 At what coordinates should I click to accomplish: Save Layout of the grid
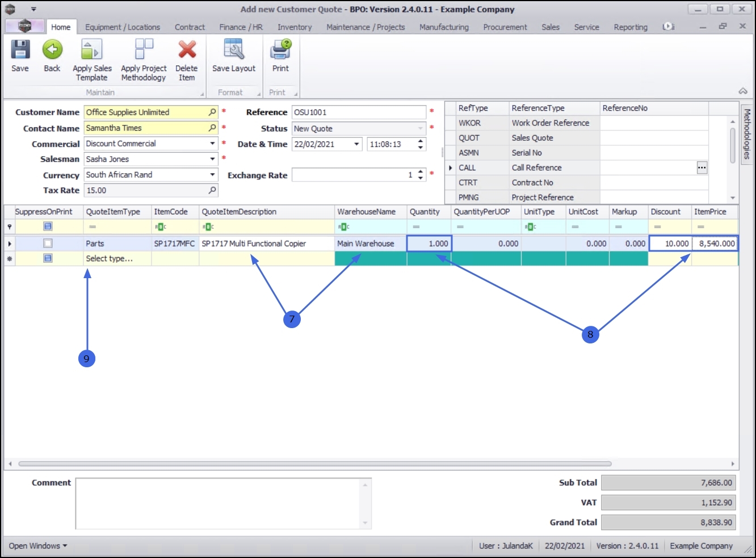(234, 56)
